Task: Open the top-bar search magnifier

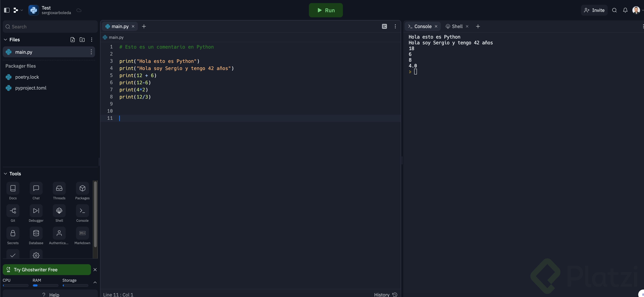Action: (x=614, y=10)
